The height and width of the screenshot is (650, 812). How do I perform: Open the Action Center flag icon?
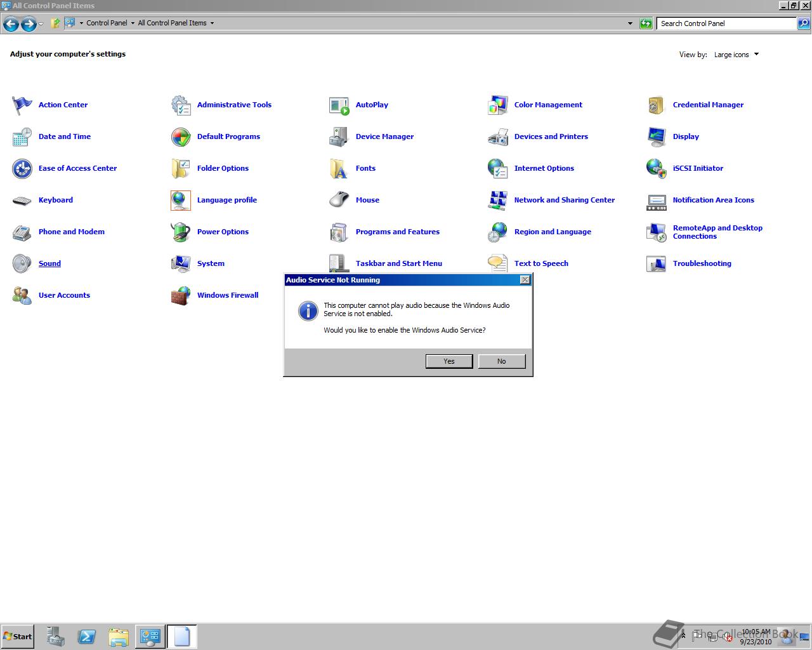pyautogui.click(x=22, y=105)
